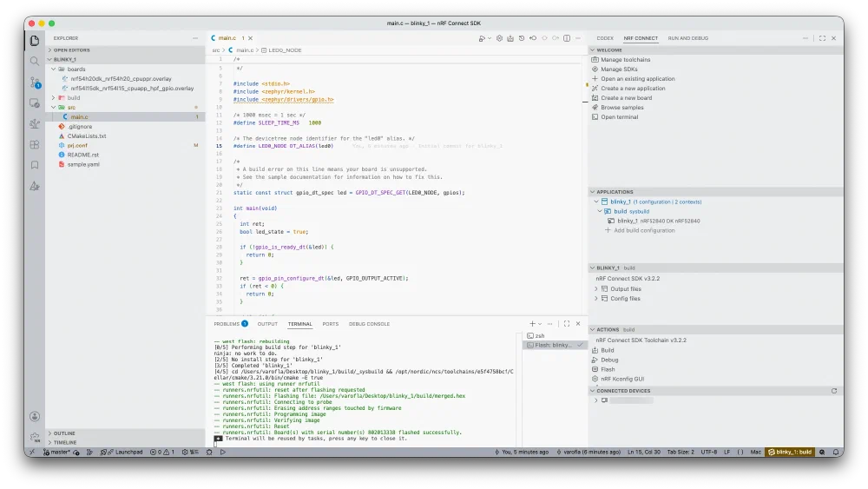Open the Search view in activity bar
Image resolution: width=868 pixels, height=489 pixels.
[35, 61]
